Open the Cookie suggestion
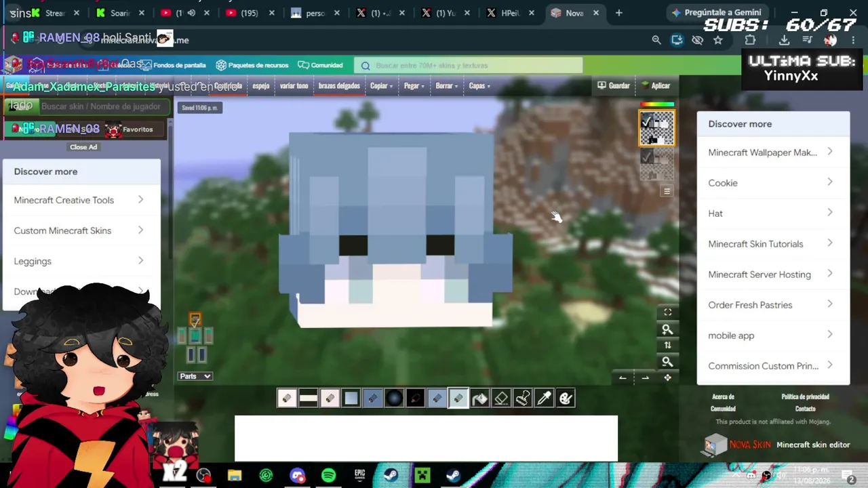Image resolution: width=868 pixels, height=488 pixels. (773, 183)
